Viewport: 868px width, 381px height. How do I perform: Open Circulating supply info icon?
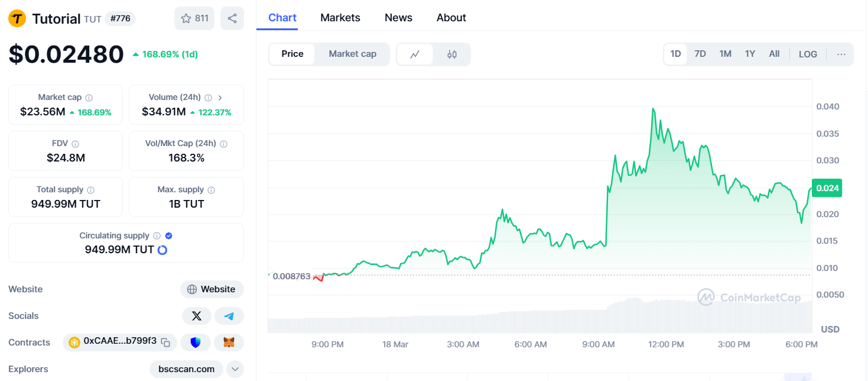click(x=157, y=236)
